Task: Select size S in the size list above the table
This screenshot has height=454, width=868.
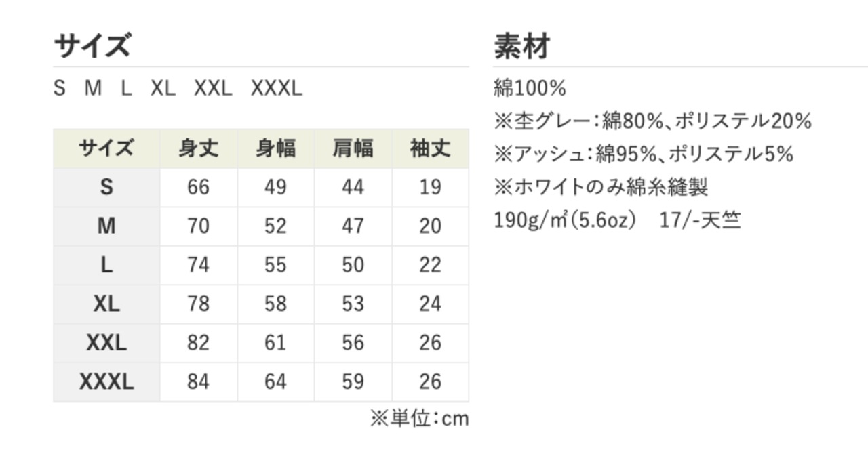Action: [x=60, y=89]
